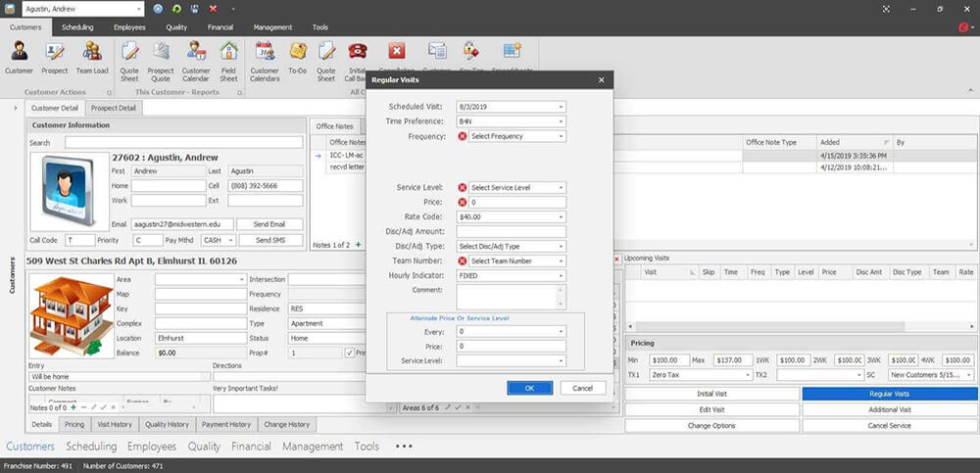Toggle the checkbox next to Prop# field
Screen dimensions: 980x473
[350, 353]
